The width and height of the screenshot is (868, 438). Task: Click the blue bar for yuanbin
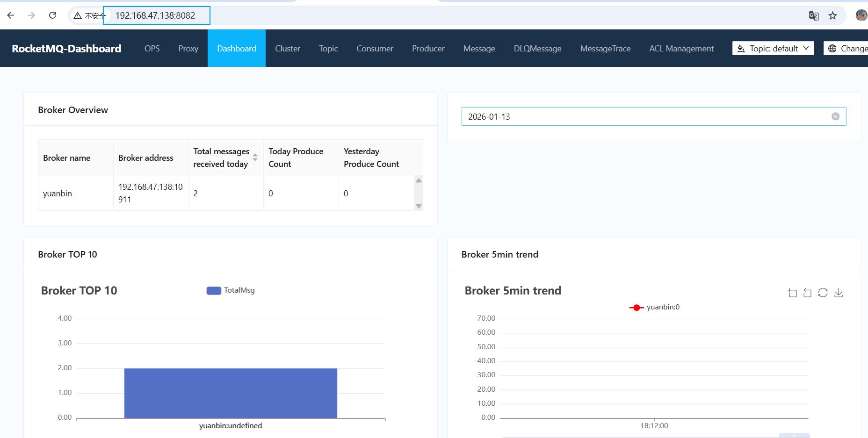point(231,393)
